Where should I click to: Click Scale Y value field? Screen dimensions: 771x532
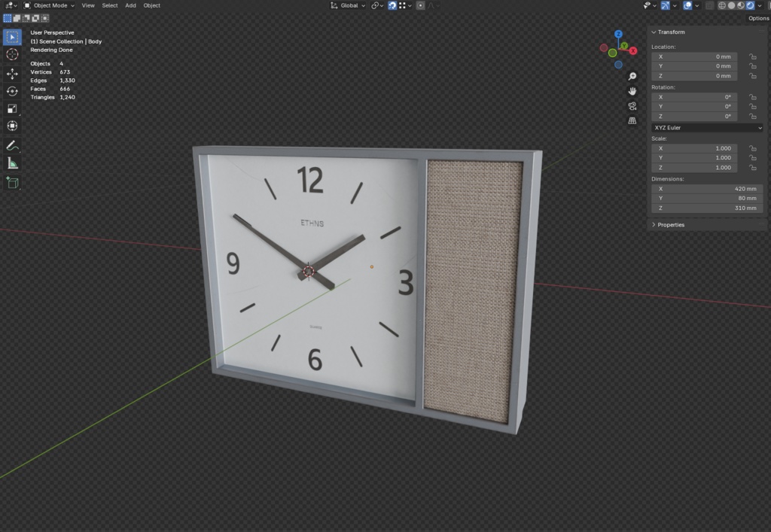694,158
